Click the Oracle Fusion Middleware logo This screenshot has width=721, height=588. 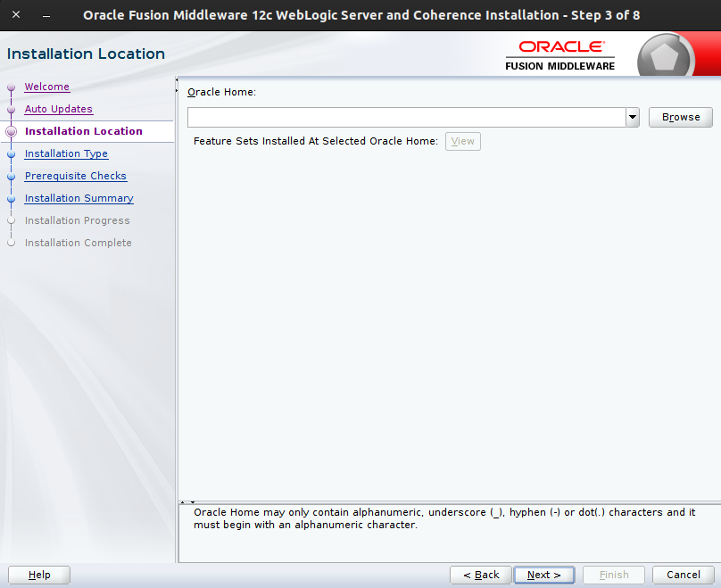point(559,54)
